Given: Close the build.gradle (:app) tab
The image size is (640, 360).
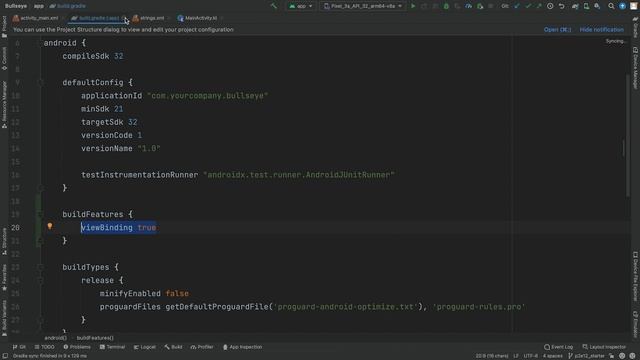Looking at the screenshot, I should [124, 18].
